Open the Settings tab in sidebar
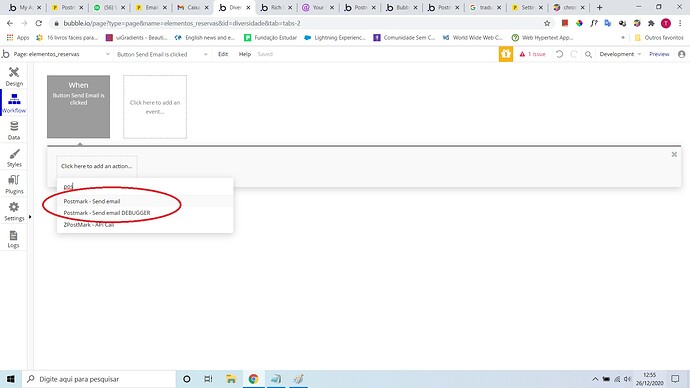Image resolution: width=690 pixels, height=388 pixels. pos(14,212)
